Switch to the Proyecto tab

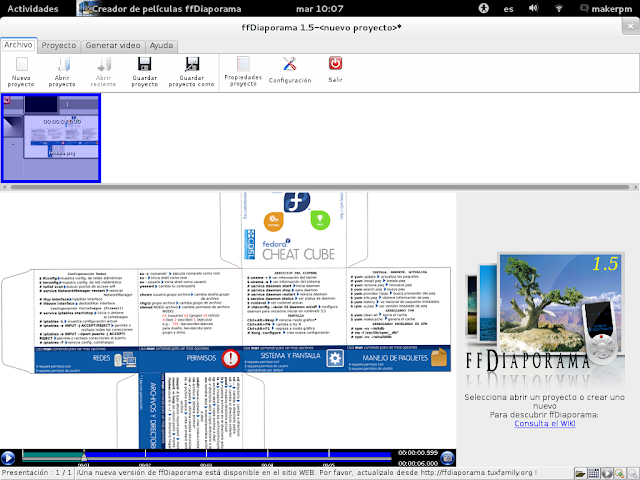(59, 46)
